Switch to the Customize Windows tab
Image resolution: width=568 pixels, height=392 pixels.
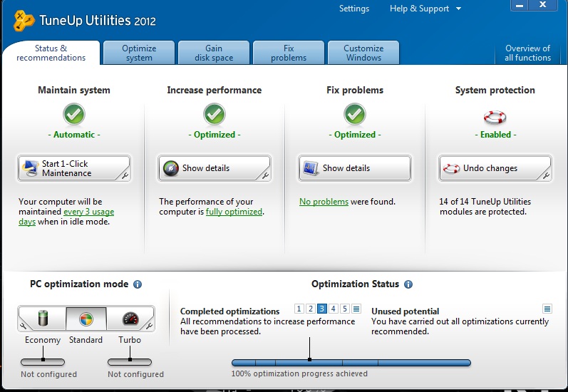(x=363, y=53)
